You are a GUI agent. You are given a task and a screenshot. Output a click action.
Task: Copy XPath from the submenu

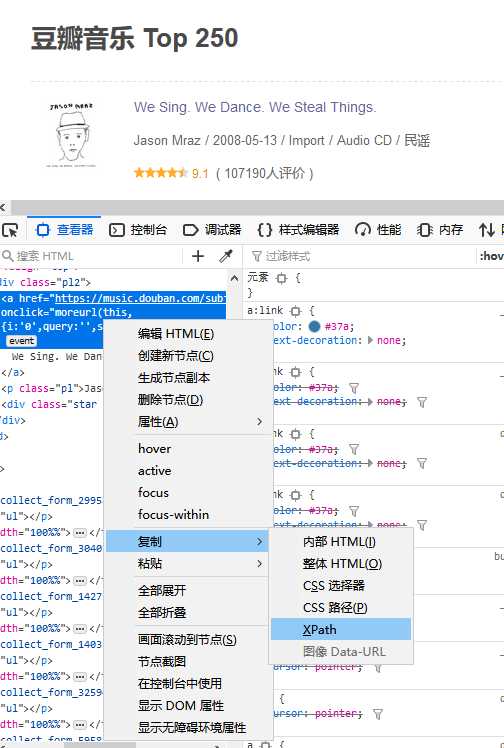[341, 629]
